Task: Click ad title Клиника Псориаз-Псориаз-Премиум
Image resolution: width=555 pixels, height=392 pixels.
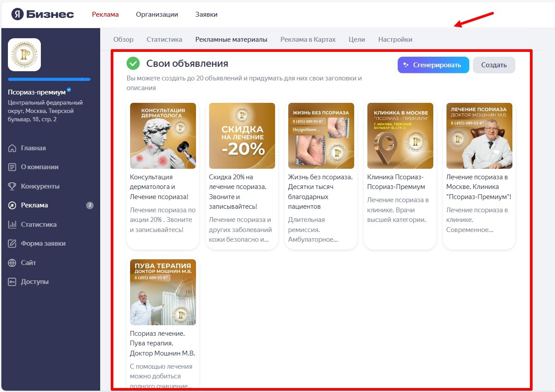Action: [x=396, y=182]
